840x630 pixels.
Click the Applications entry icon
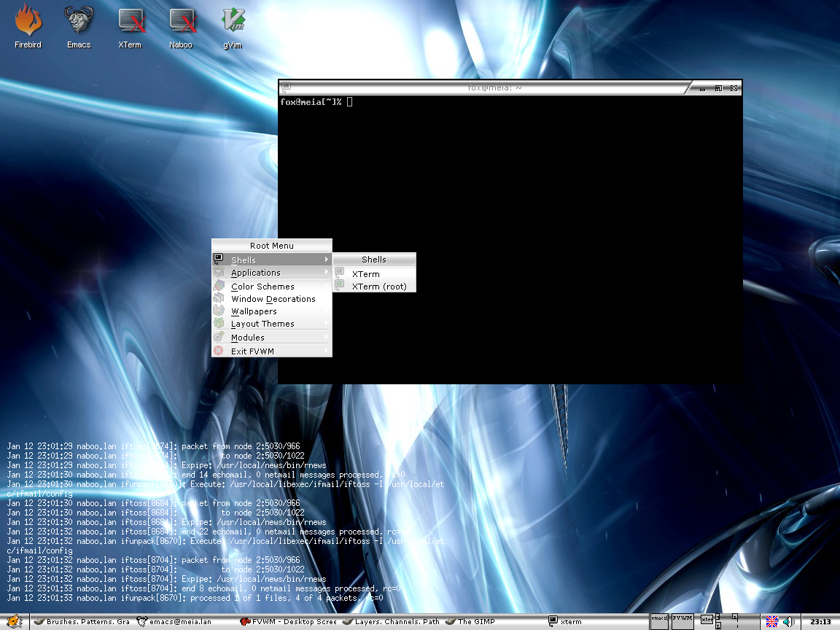(x=219, y=272)
